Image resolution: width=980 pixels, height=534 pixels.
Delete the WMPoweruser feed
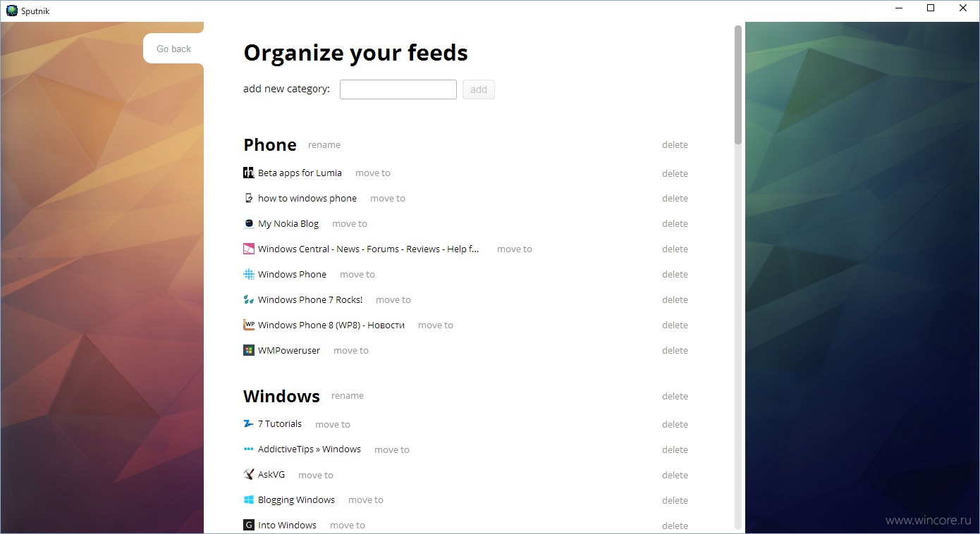(x=675, y=351)
